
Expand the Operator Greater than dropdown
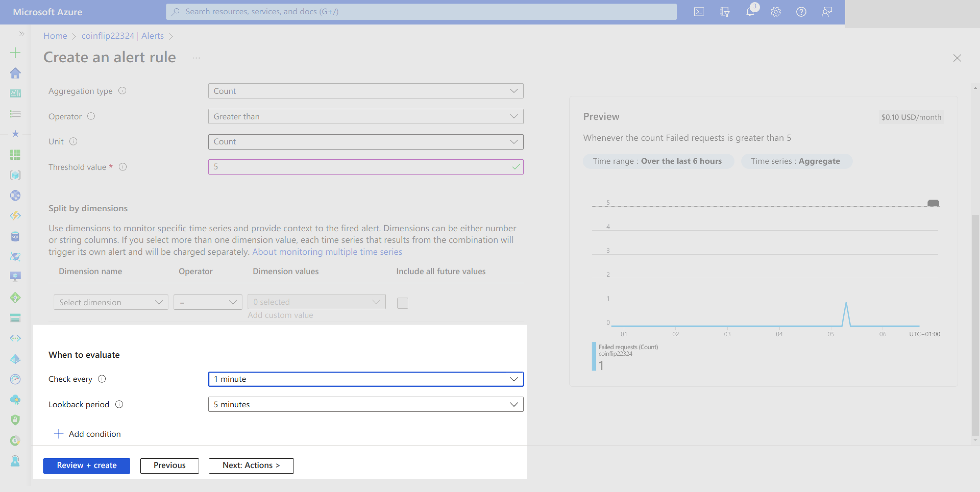(x=365, y=116)
